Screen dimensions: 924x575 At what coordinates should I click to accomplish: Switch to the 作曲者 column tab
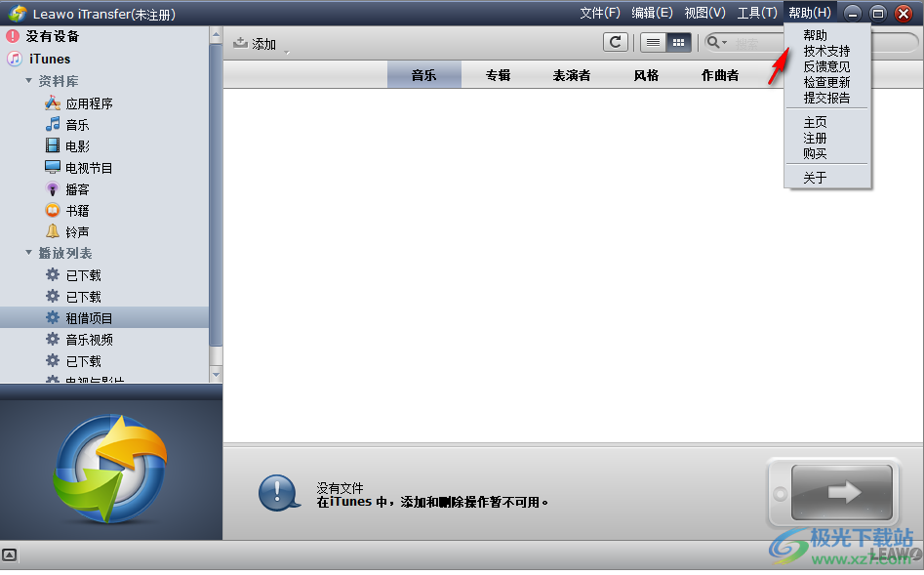720,75
